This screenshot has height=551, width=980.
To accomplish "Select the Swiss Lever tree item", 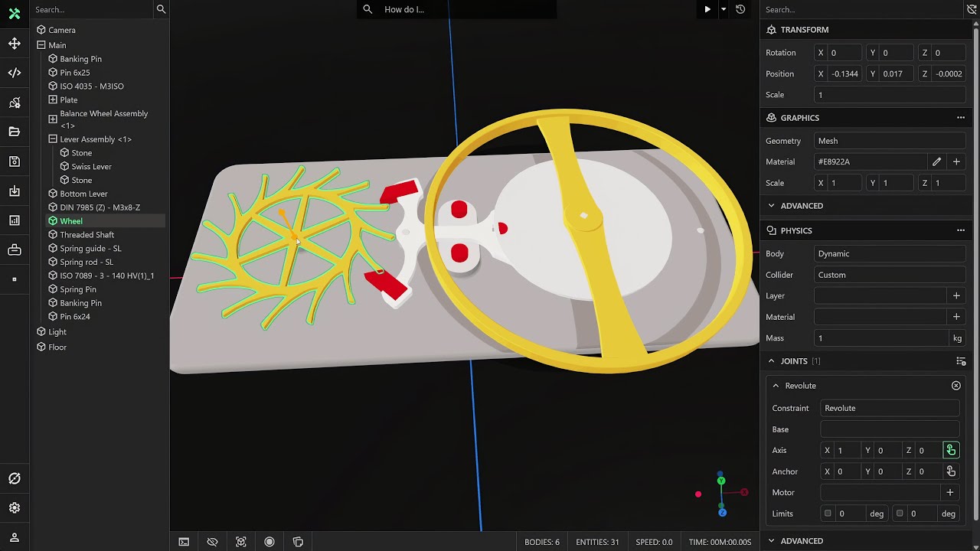I will click(91, 166).
